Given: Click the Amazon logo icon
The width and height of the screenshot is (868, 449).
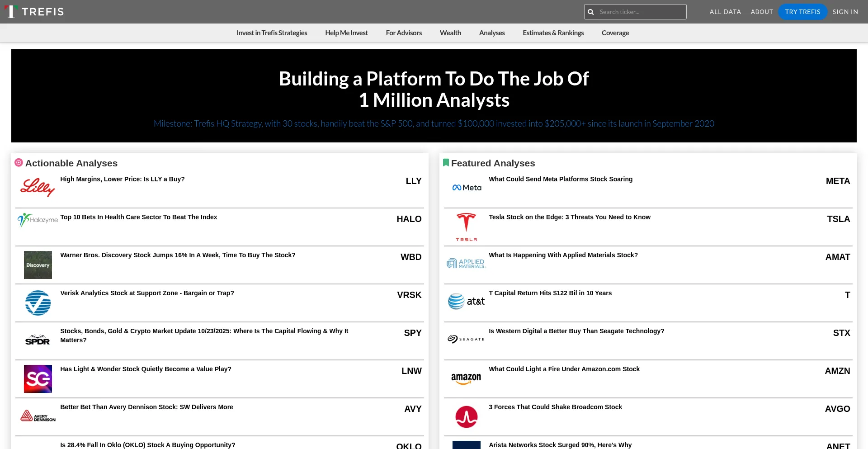Looking at the screenshot, I should (x=466, y=378).
